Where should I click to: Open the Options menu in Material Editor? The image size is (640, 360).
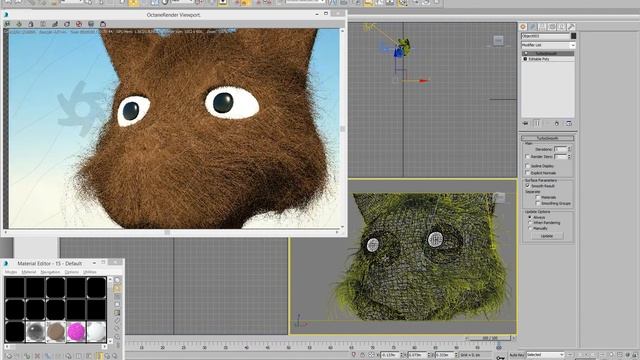[x=71, y=272]
